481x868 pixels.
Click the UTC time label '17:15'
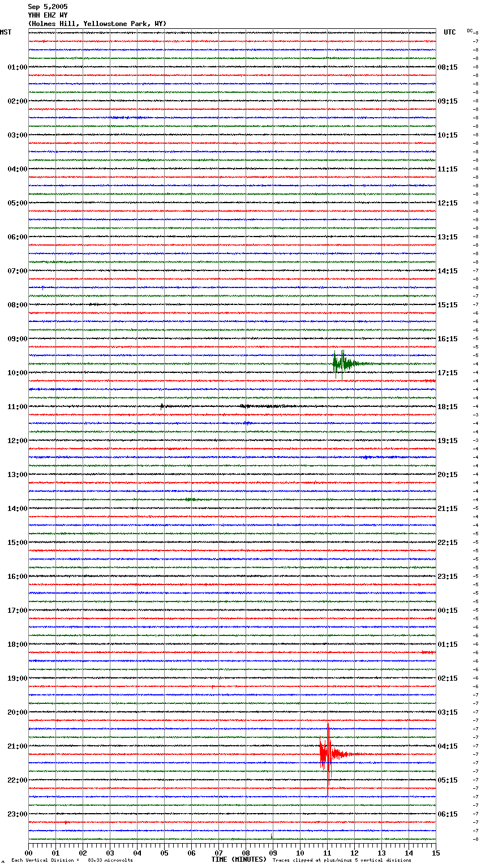(x=448, y=373)
